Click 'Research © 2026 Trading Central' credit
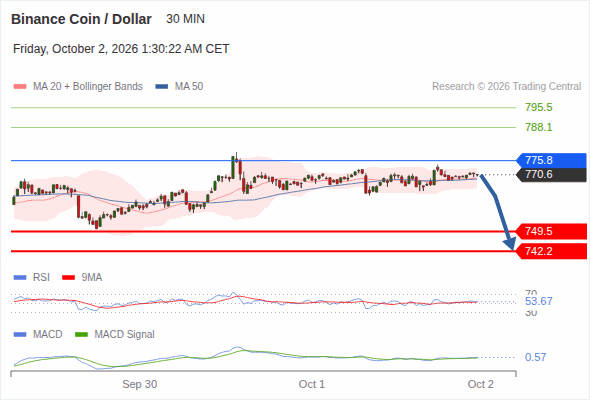This screenshot has width=590, height=400. pyautogui.click(x=506, y=87)
